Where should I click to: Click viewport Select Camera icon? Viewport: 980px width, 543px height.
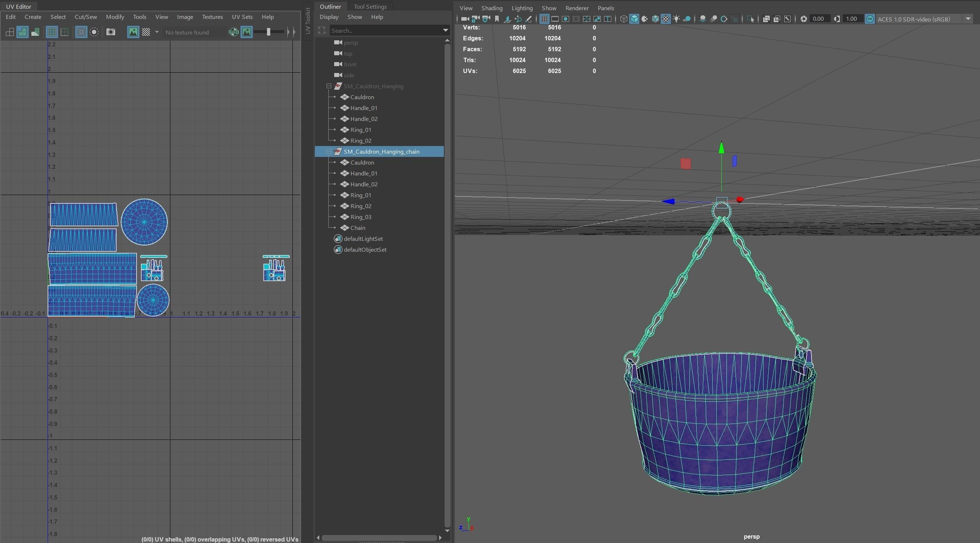click(465, 19)
